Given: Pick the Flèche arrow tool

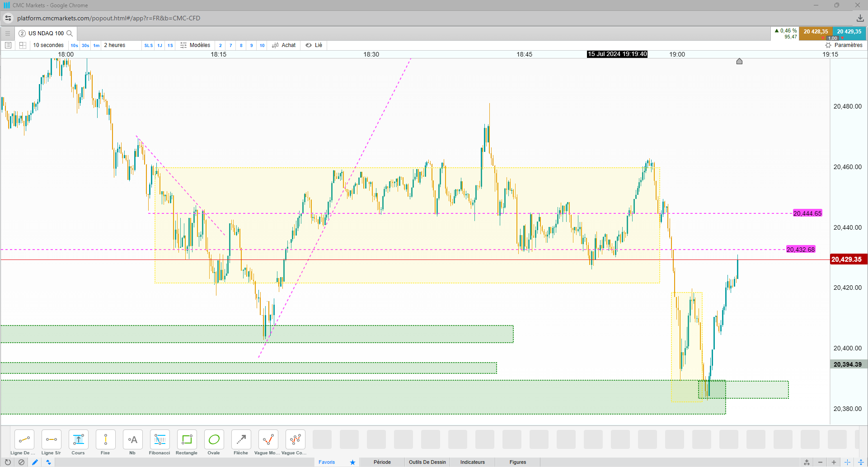Looking at the screenshot, I should pos(241,443).
